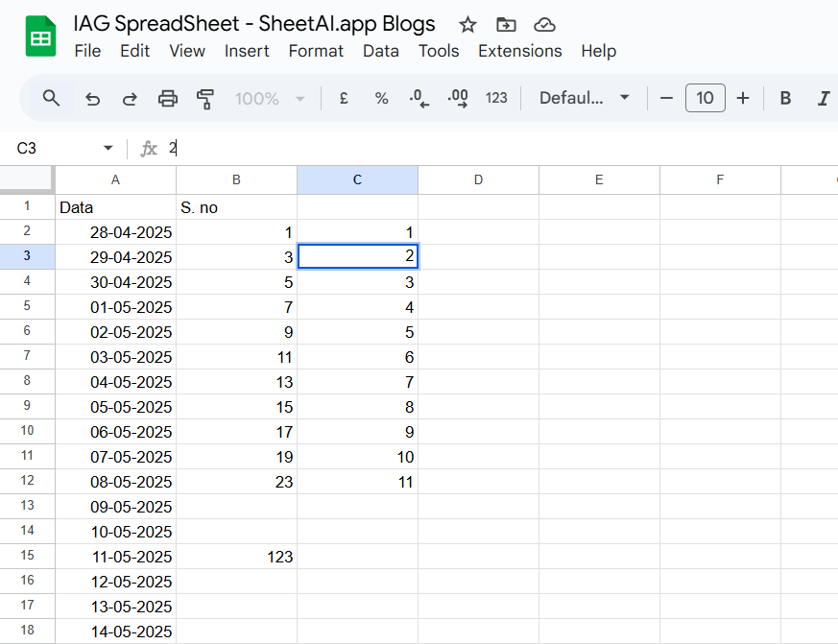838x644 pixels.
Task: Click cell with value 23
Action: tap(236, 482)
